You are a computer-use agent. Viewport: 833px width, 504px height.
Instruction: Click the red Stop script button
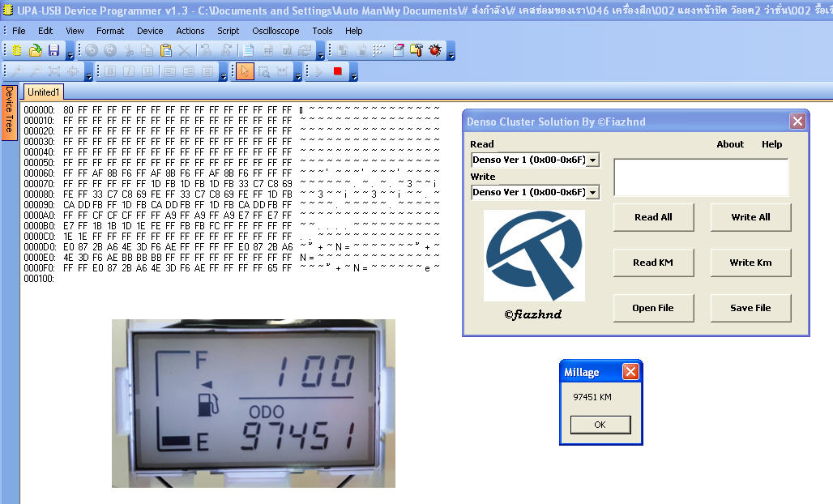point(337,71)
